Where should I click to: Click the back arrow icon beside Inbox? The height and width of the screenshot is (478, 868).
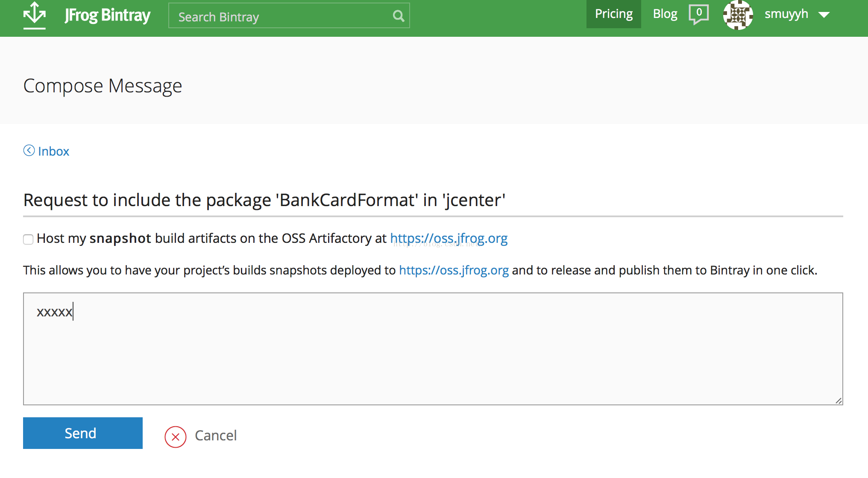(29, 150)
